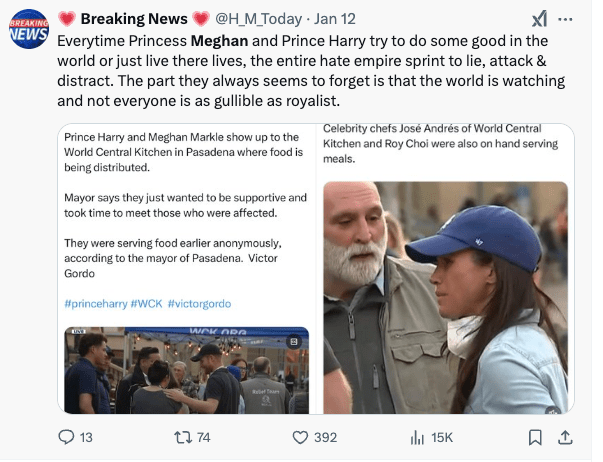Viewport: 603px width, 462px height.
Task: Open the Breaking News profile avatar
Action: pos(28,28)
